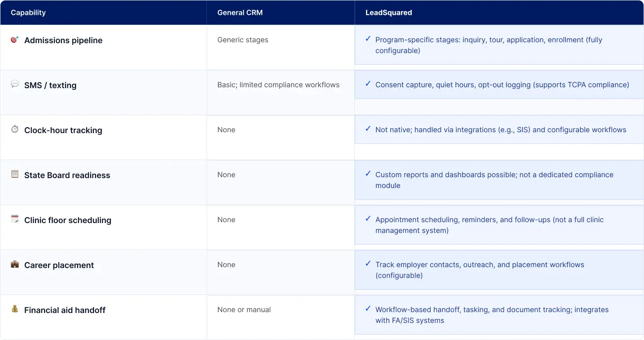Click the Basic; limited compliance workflows cell
The width and height of the screenshot is (644, 340).
pyautogui.click(x=278, y=85)
